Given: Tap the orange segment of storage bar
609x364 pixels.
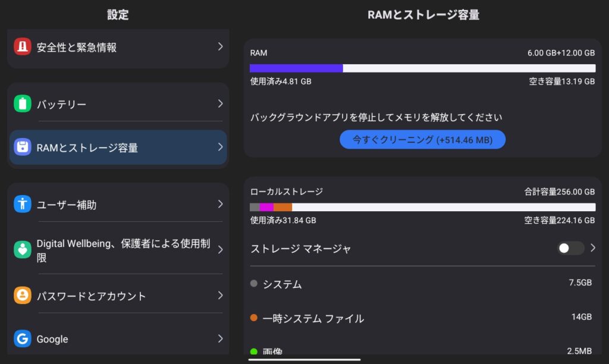Looking at the screenshot, I should pos(282,207).
